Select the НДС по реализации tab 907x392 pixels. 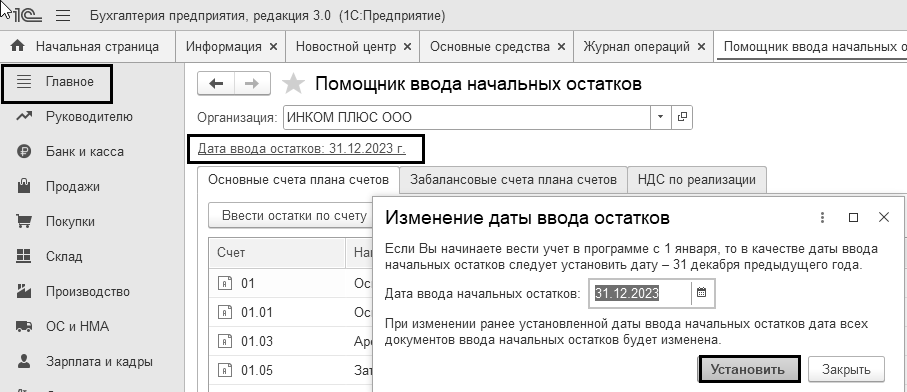click(697, 180)
